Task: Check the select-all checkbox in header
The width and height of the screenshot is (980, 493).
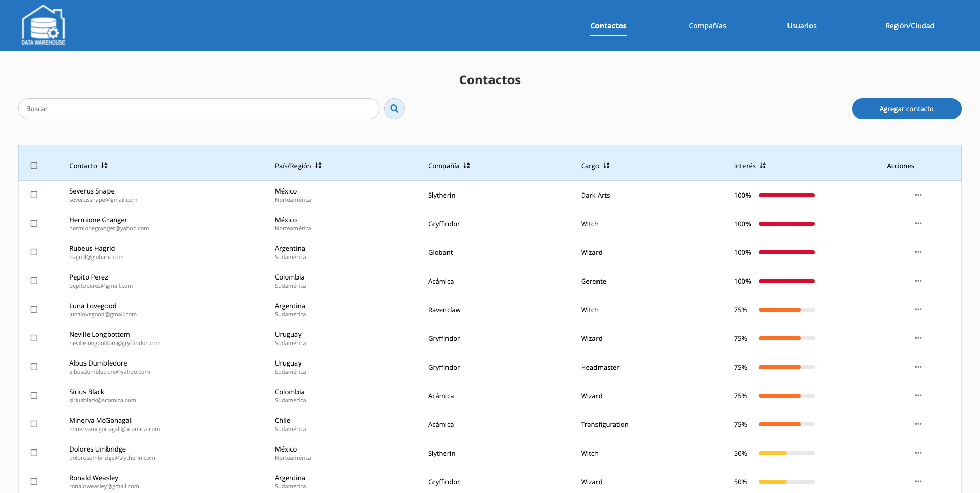Action: click(34, 165)
